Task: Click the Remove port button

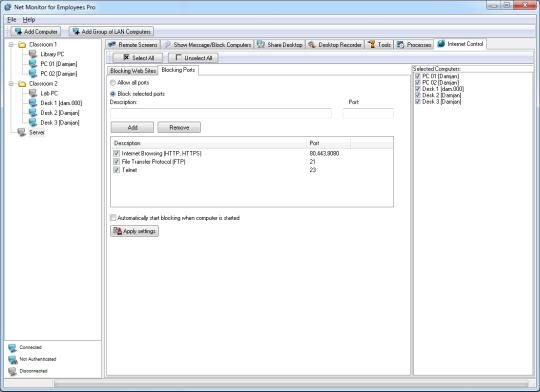Action: [x=179, y=127]
